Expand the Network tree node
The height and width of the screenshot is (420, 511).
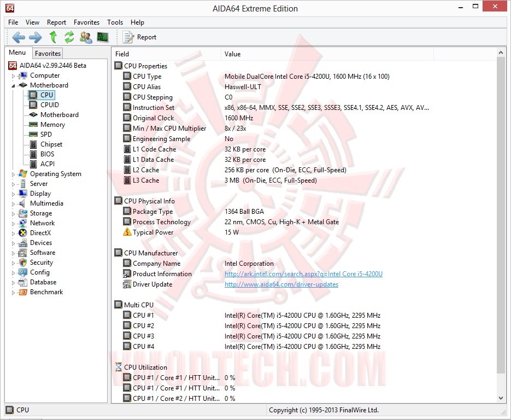[x=13, y=224]
